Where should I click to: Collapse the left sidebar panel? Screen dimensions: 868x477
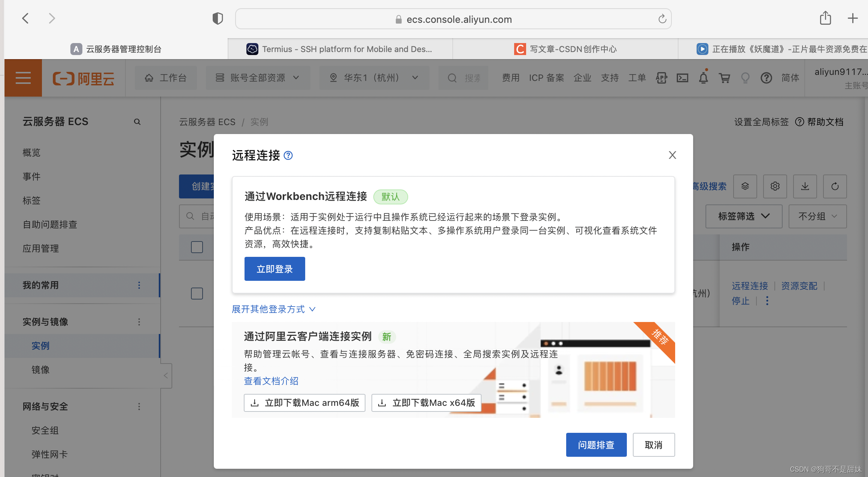166,376
